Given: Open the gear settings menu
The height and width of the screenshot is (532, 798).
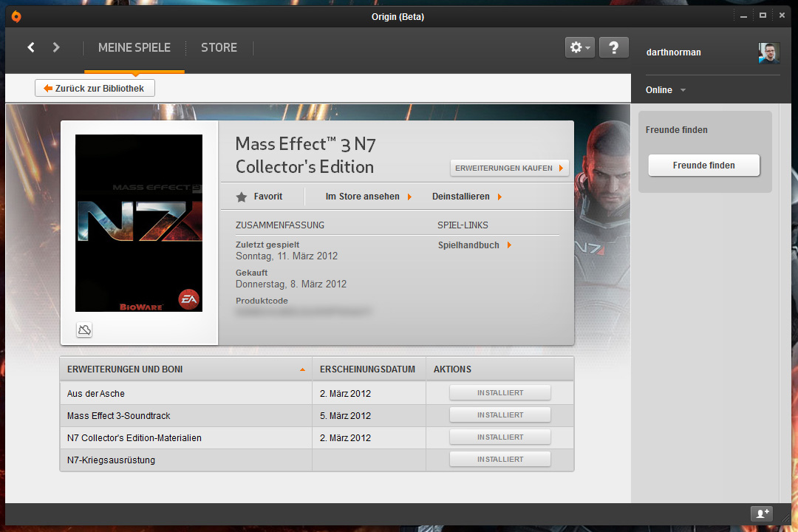Looking at the screenshot, I should pos(580,47).
